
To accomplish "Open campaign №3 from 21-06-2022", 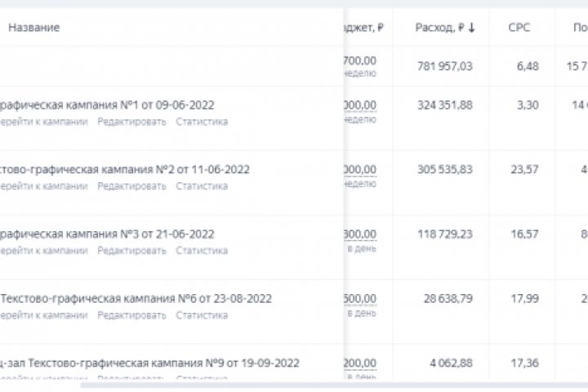I will click(x=107, y=234).
